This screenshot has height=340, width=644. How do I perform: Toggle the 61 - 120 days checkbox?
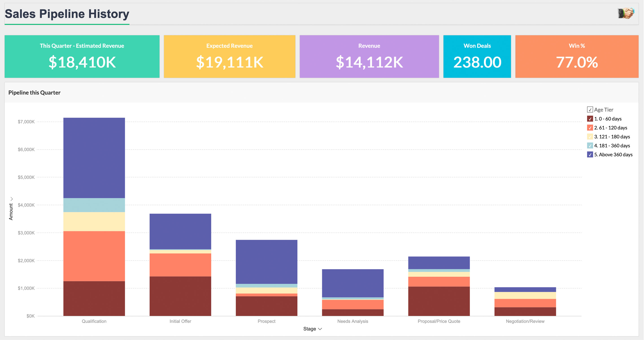pyautogui.click(x=590, y=128)
